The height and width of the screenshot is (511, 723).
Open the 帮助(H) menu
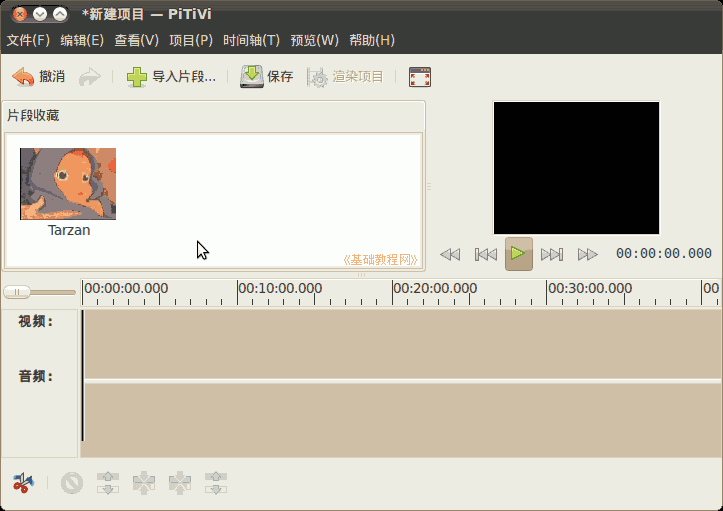coord(372,40)
